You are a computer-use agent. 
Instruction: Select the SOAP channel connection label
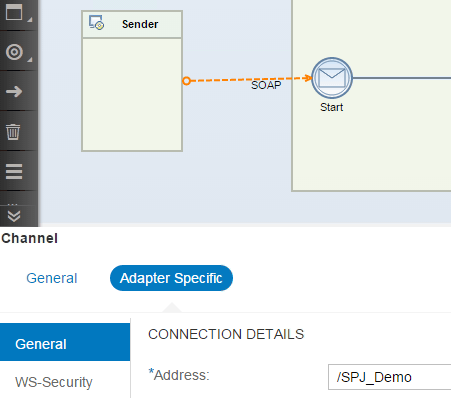(266, 85)
